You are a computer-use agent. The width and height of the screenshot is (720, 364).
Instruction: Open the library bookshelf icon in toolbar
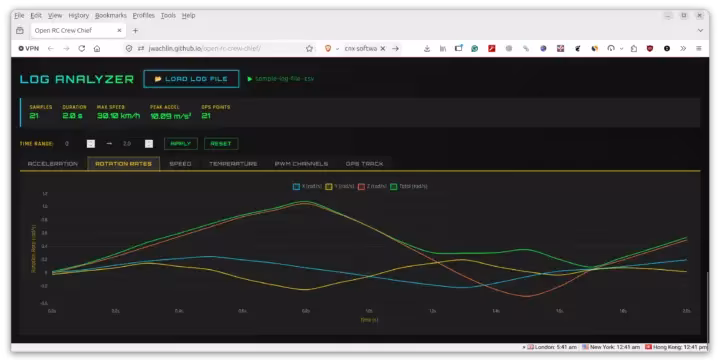[443, 48]
